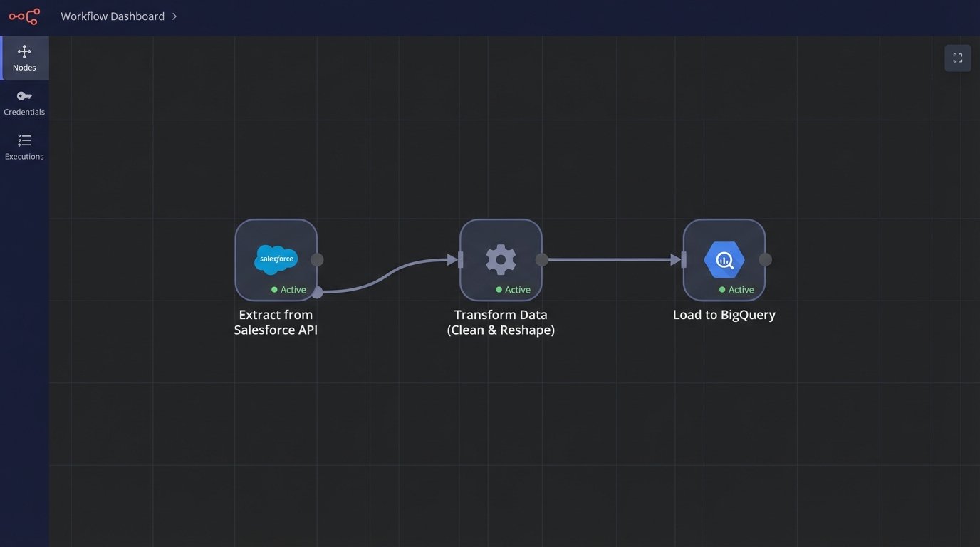980x547 pixels.
Task: Toggle Active status on Transform Data node
Action: 512,290
